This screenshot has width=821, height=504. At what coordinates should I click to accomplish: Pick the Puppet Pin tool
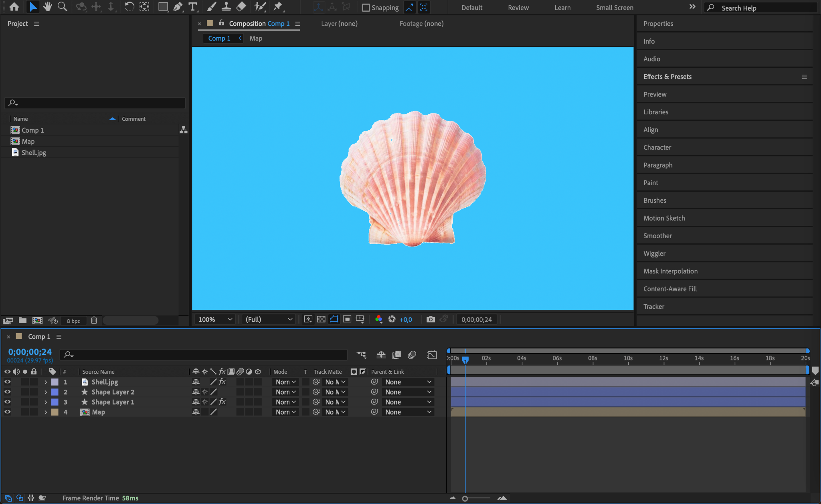point(277,7)
